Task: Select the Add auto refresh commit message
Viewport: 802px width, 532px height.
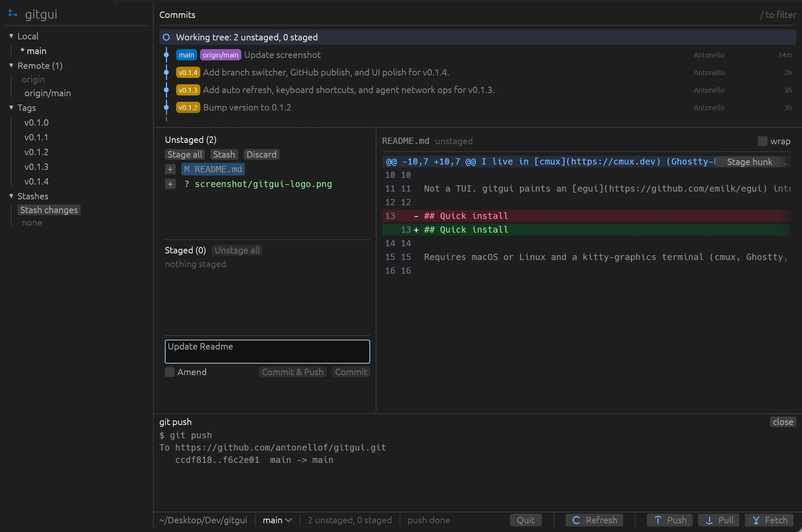Action: click(349, 90)
